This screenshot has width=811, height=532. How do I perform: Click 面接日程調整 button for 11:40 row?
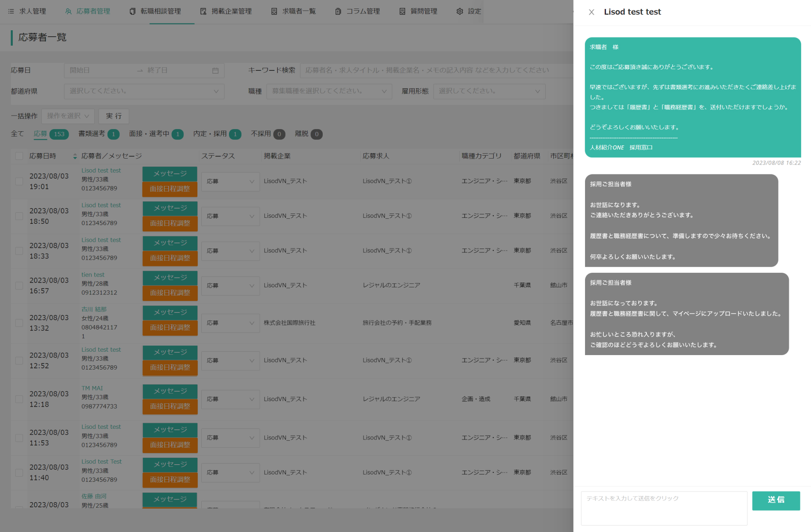coord(170,480)
